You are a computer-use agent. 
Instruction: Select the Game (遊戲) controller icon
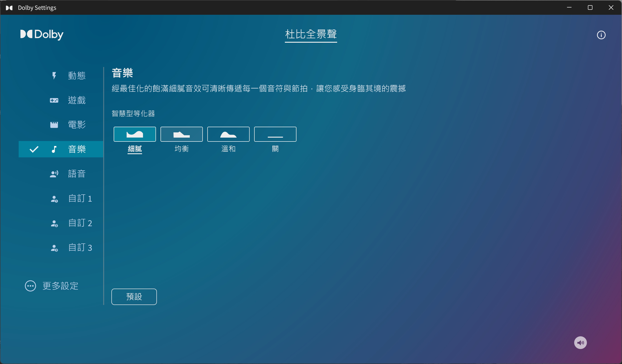54,100
